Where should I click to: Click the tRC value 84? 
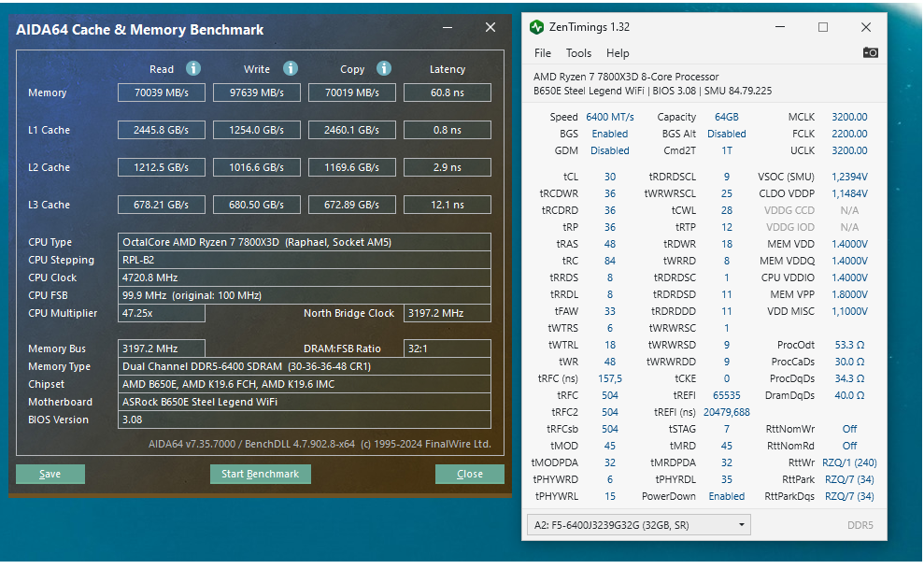click(610, 261)
